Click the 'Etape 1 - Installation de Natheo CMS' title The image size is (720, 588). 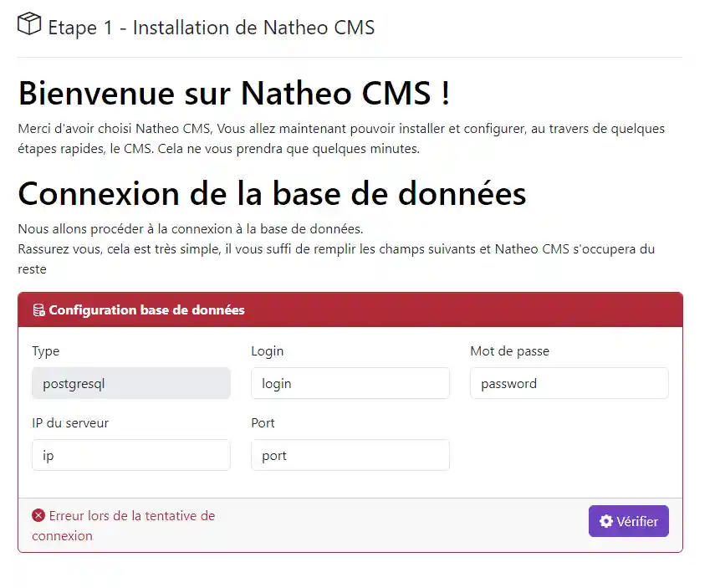coord(209,27)
